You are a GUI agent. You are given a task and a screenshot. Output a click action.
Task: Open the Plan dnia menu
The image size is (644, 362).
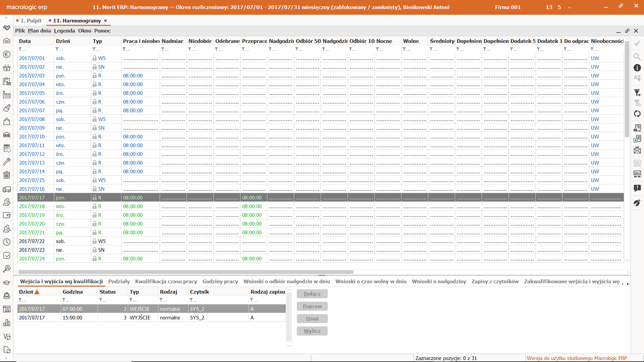tap(39, 31)
